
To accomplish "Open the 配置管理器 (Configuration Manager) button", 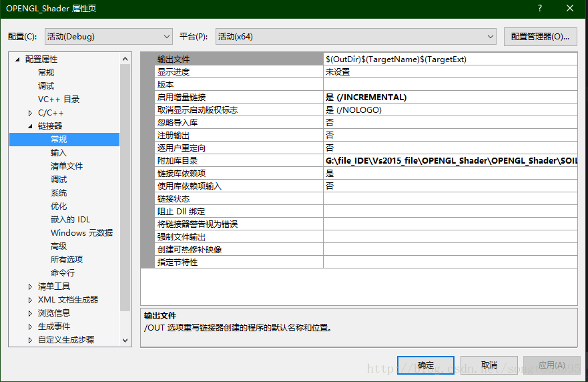I will pos(540,37).
